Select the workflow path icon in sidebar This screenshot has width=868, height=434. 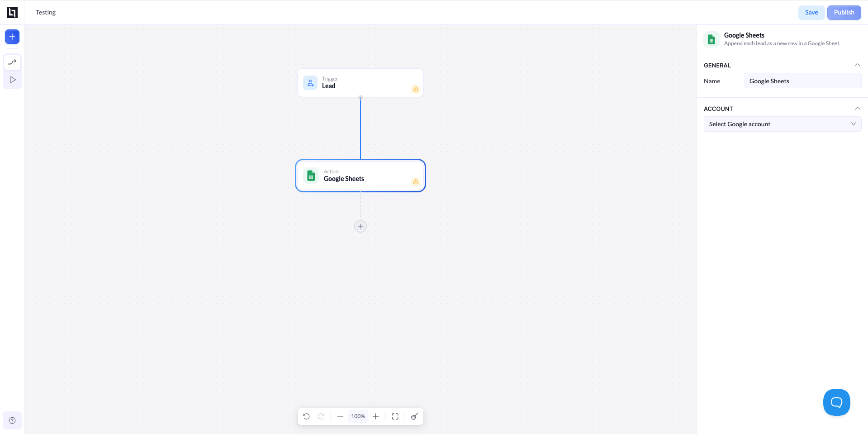[x=12, y=62]
